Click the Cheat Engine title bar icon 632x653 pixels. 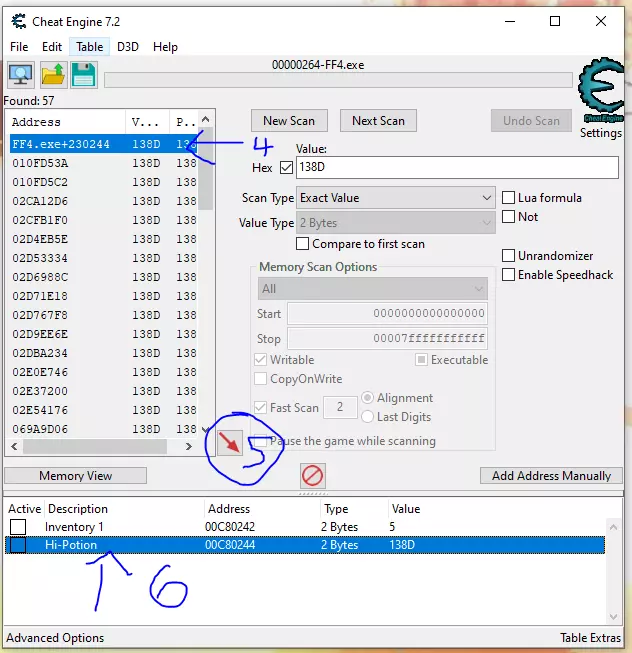tap(19, 21)
